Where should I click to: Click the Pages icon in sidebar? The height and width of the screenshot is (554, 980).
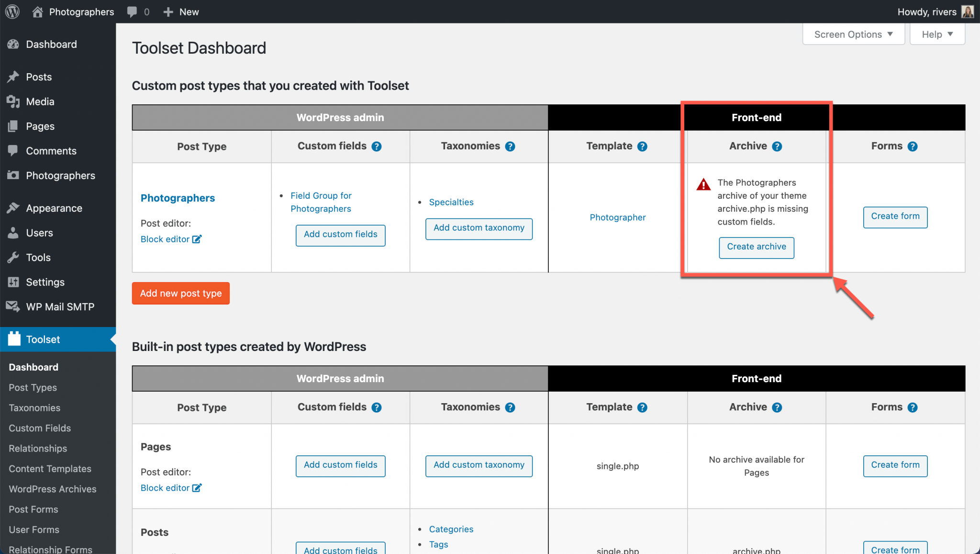coord(13,126)
